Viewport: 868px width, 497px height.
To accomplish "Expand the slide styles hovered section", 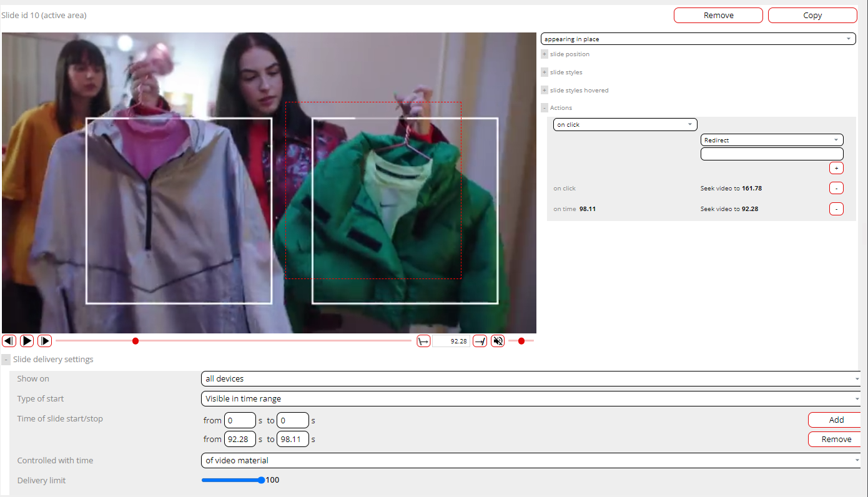I will pos(545,91).
